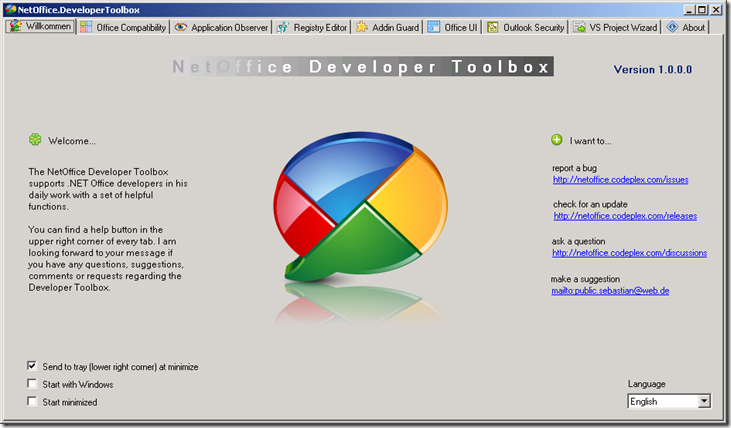Open the codeplex releases link
This screenshot has width=731, height=428.
point(625,216)
